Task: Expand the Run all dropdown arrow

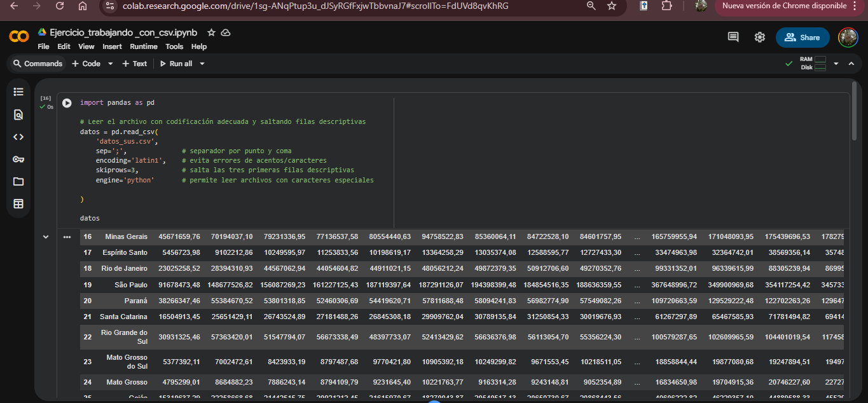Action: point(202,64)
